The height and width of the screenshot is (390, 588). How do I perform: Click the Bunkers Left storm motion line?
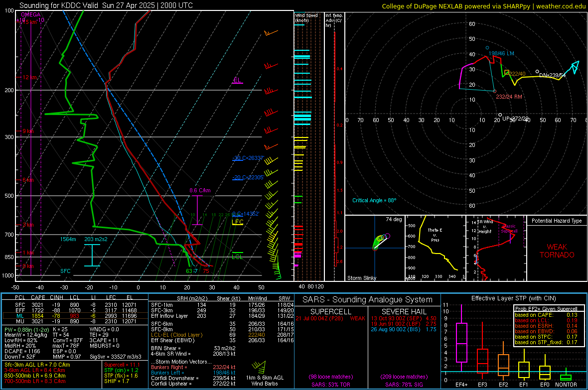click(x=193, y=373)
